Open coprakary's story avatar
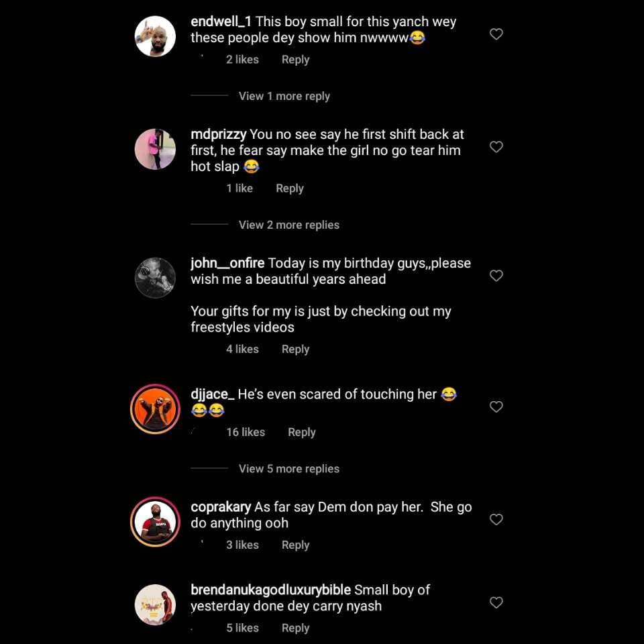644x644 pixels. 155,521
